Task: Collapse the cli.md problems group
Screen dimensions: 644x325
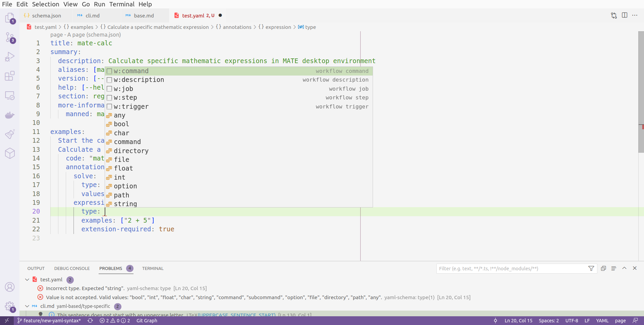Action: 27,306
